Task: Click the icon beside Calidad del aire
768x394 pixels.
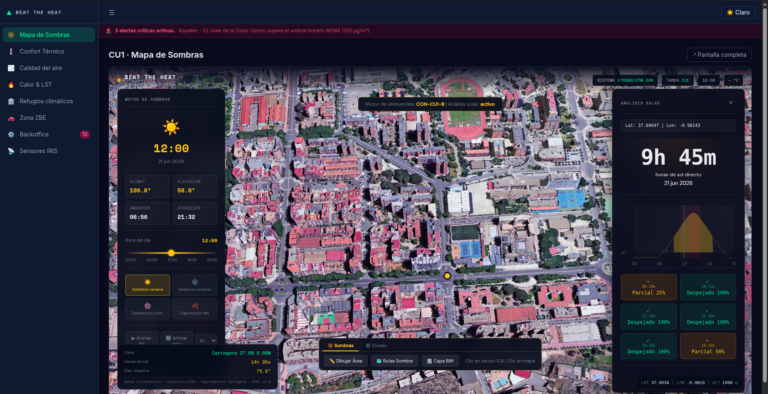Action: point(11,68)
